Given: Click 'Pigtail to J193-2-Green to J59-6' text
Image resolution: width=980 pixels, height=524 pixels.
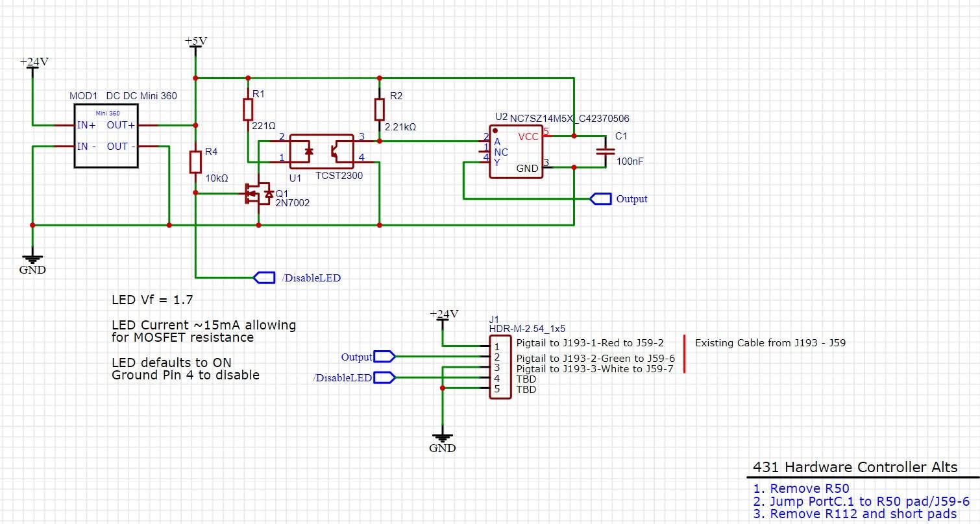Looking at the screenshot, I should pyautogui.click(x=596, y=359).
